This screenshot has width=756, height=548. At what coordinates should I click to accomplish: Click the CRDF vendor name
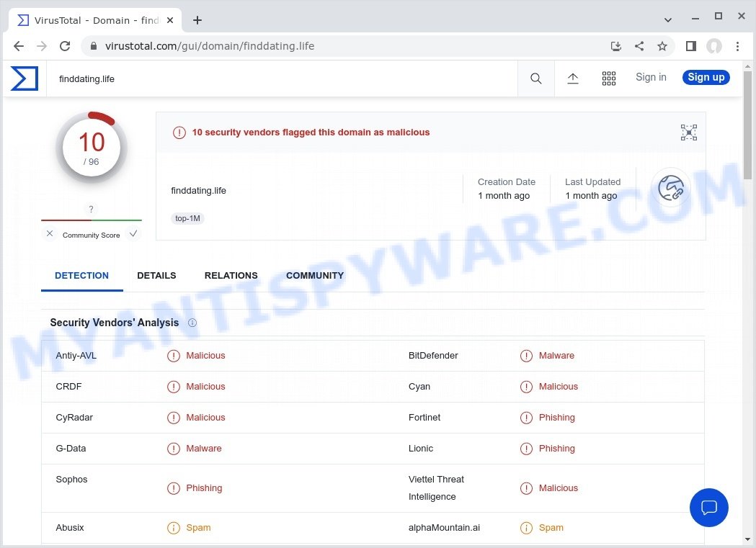click(x=68, y=387)
